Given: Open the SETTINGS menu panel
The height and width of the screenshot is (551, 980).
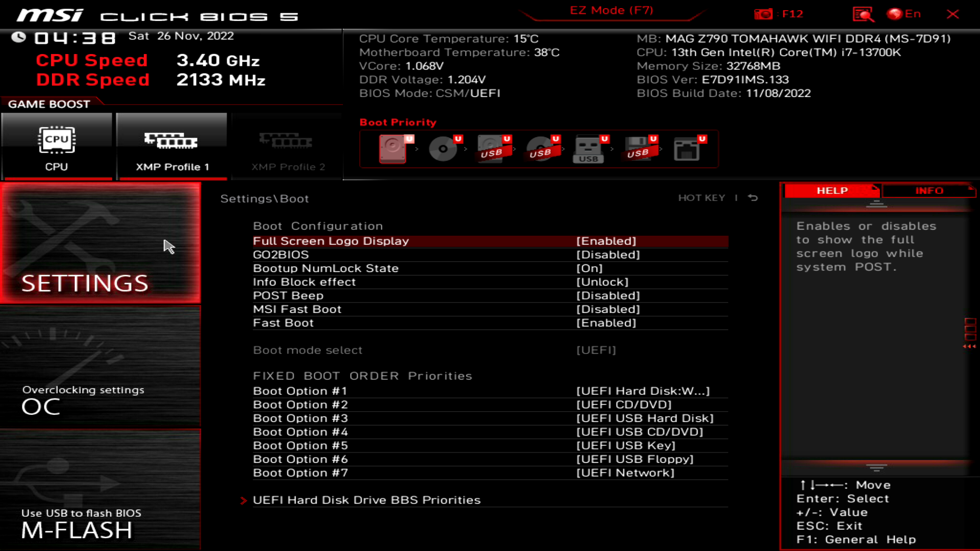Looking at the screenshot, I should click(101, 243).
